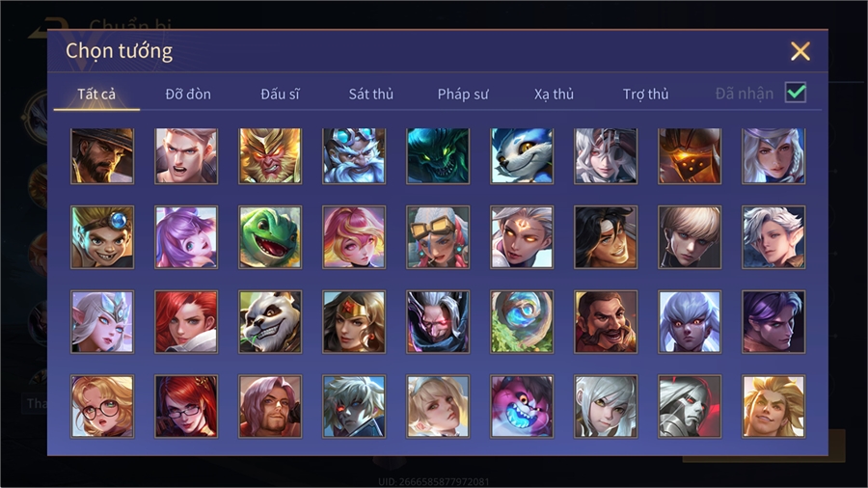Show the Sát thủ hero category

click(371, 95)
